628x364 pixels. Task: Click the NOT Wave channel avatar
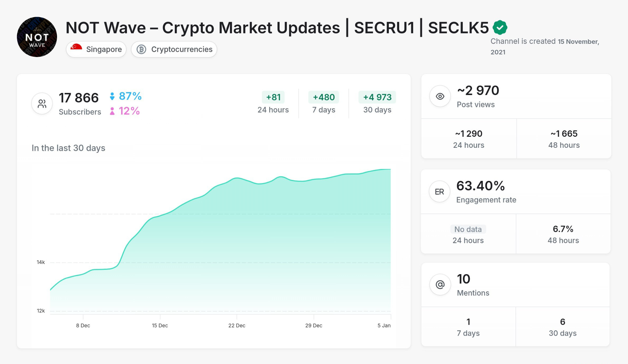[x=37, y=36]
